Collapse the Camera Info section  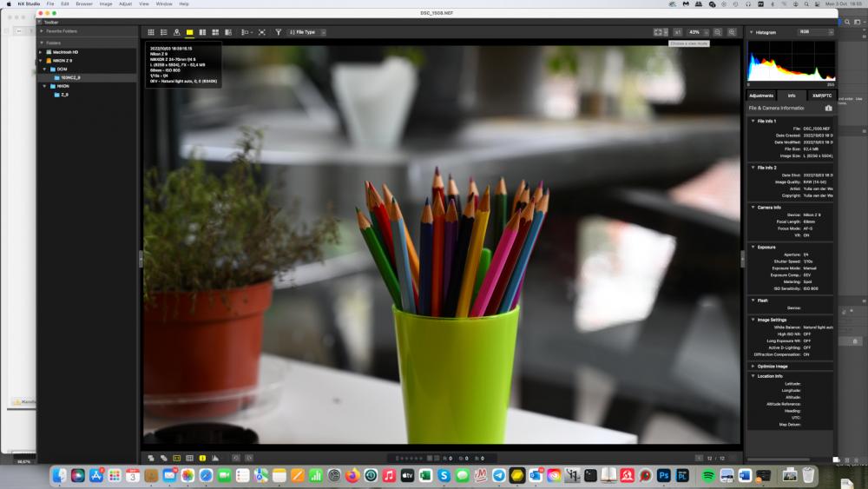point(753,207)
